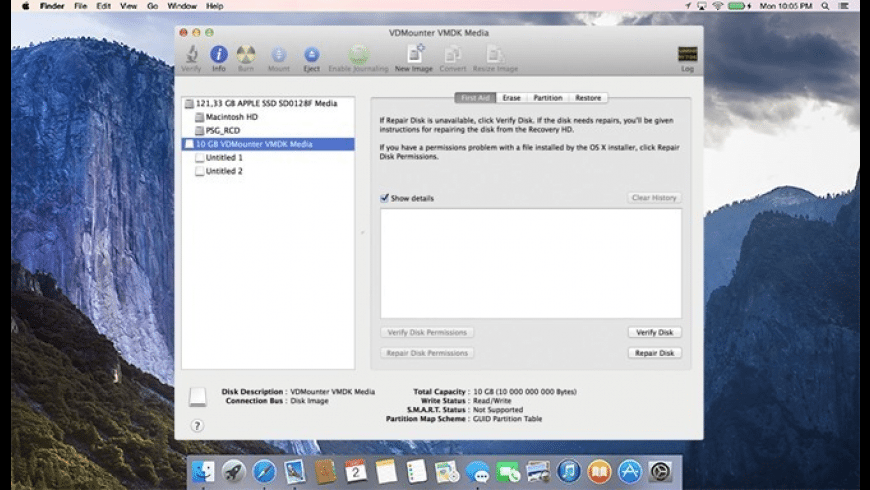
Task: Select 121,33 GB APPLE SSD Media disk
Action: [268, 103]
